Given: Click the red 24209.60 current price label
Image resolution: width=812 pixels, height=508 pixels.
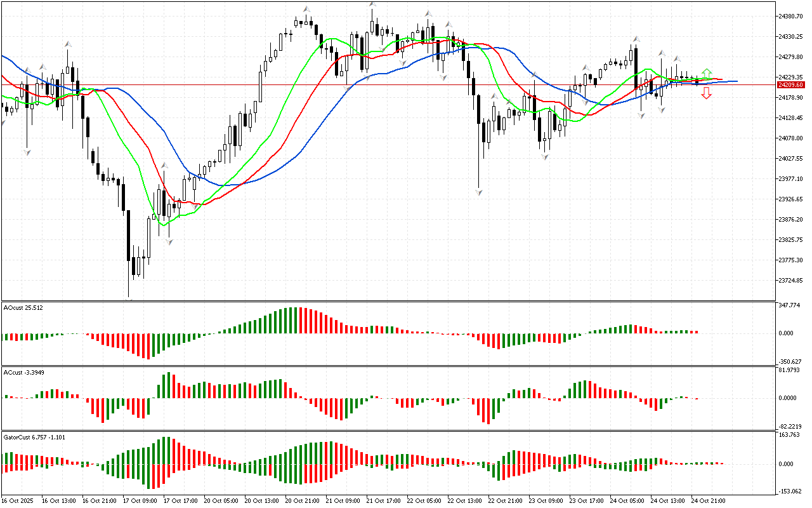Looking at the screenshot, I should pyautogui.click(x=790, y=84).
